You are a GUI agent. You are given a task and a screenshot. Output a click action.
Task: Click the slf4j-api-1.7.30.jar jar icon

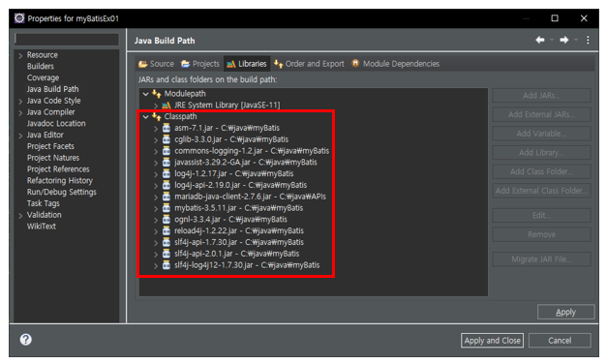(x=167, y=242)
